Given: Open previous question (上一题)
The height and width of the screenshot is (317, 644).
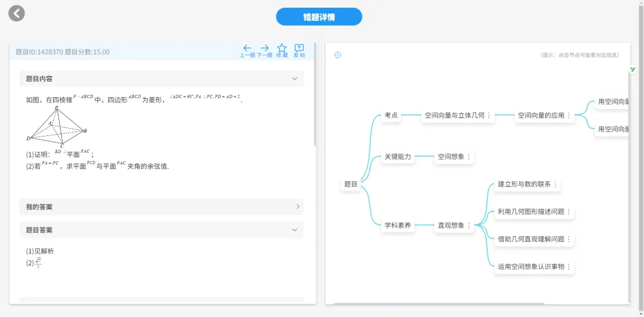Looking at the screenshot, I should (x=247, y=51).
